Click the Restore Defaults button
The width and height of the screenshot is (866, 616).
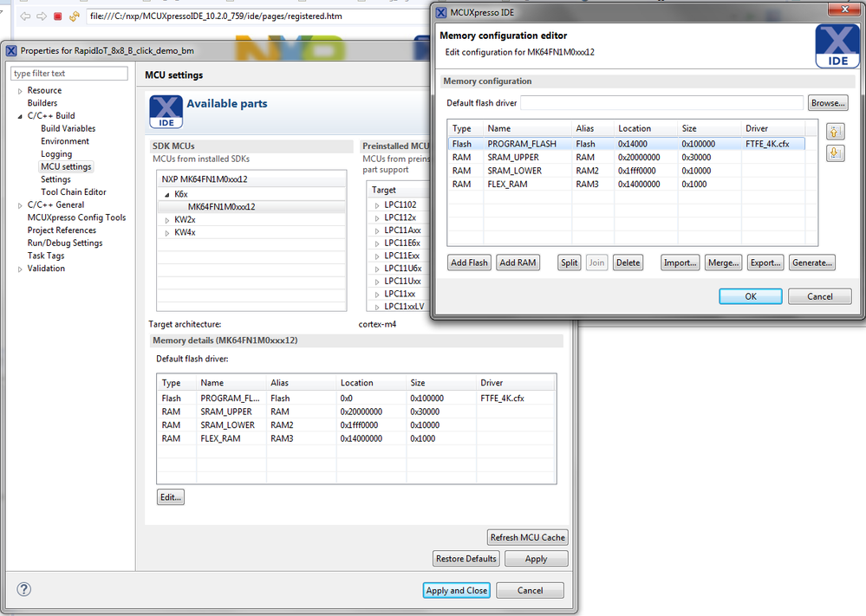(x=466, y=559)
